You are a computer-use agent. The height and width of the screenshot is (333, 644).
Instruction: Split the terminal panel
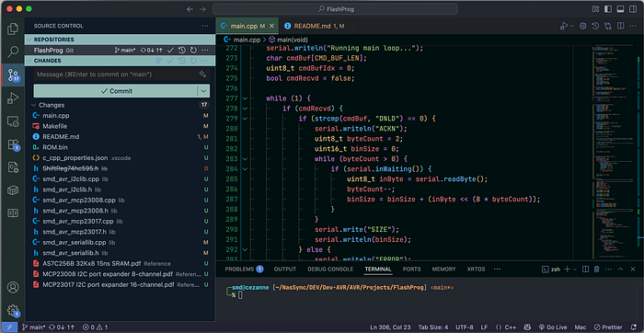(586, 270)
